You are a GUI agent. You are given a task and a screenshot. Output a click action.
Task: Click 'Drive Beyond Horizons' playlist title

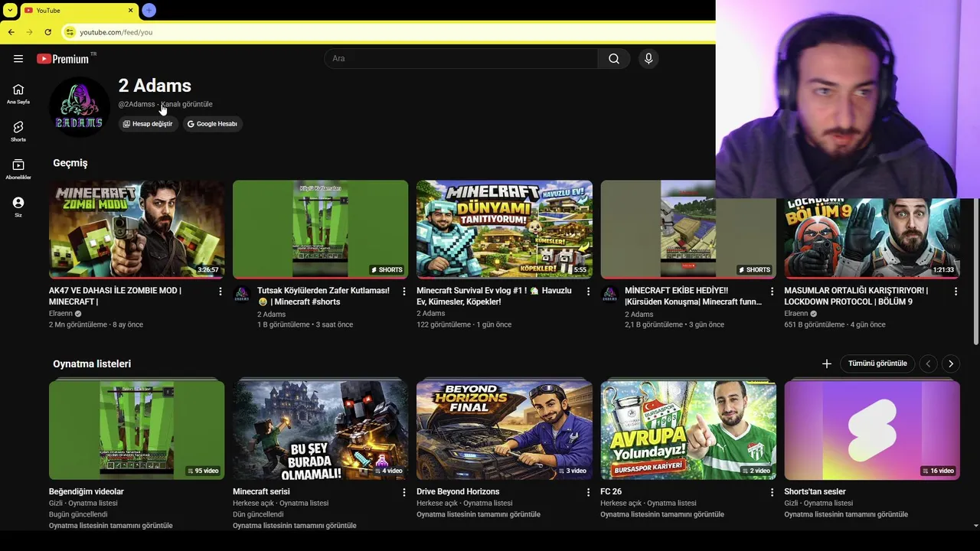pos(458,491)
